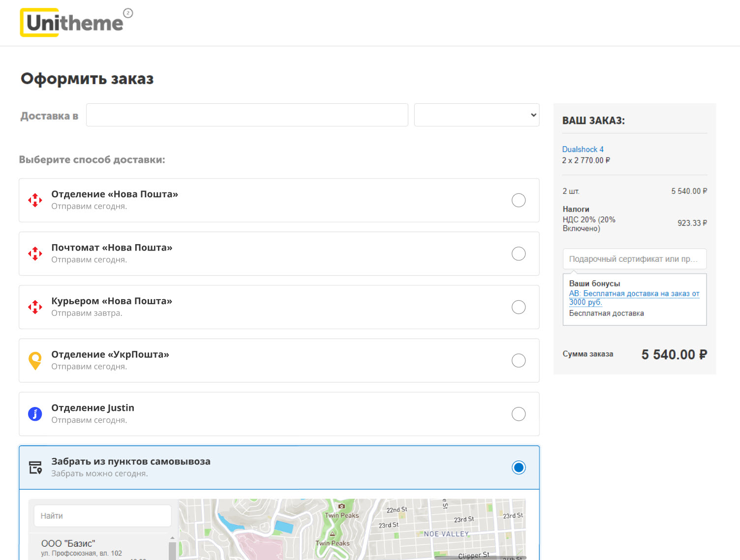
Task: Click the Отделение «УкрПошта» title text
Action: 110,354
